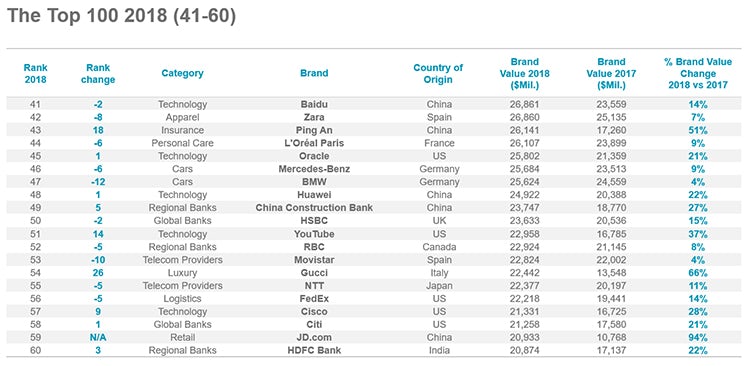Click the Brand column header
The width and height of the screenshot is (750, 366).
[x=314, y=73]
